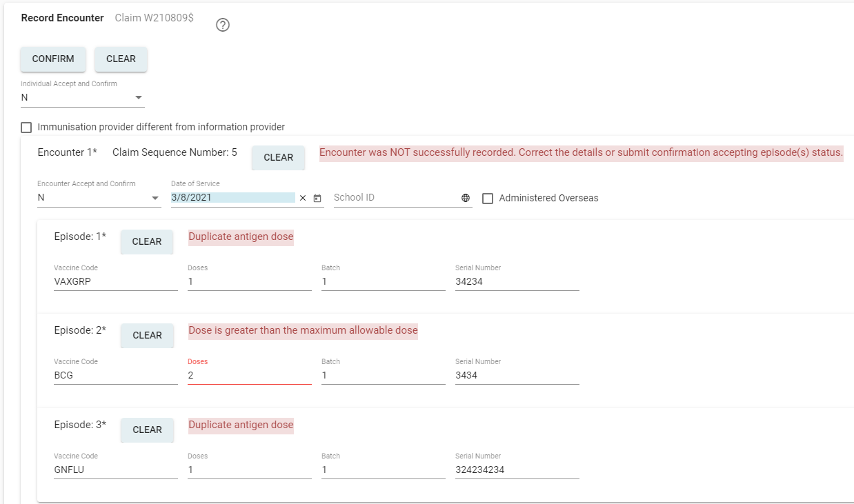Clear Episode 3 entry
The height and width of the screenshot is (504, 854).
(147, 430)
